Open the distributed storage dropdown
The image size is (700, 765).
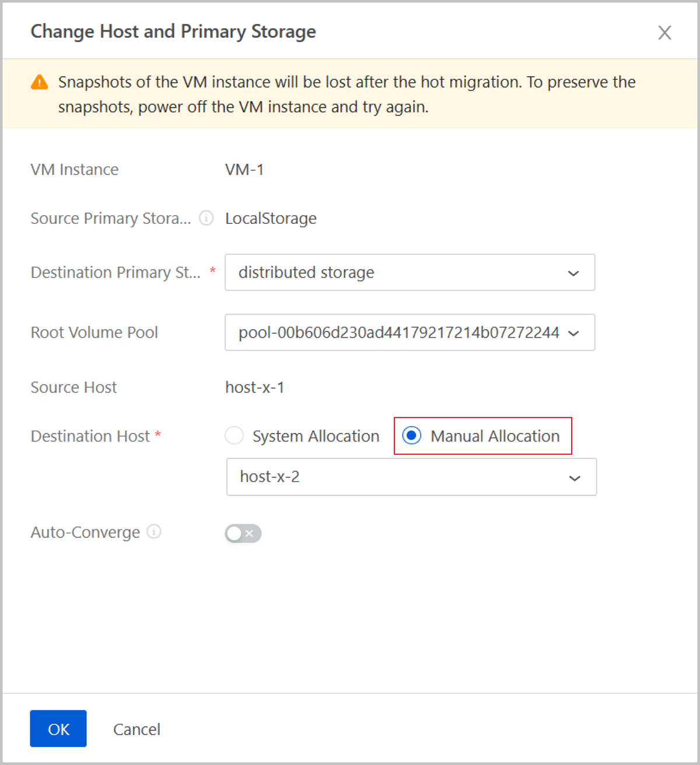coord(409,272)
